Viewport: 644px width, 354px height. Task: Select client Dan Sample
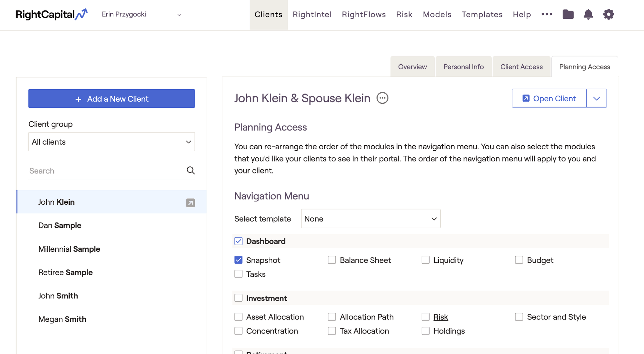(x=112, y=225)
